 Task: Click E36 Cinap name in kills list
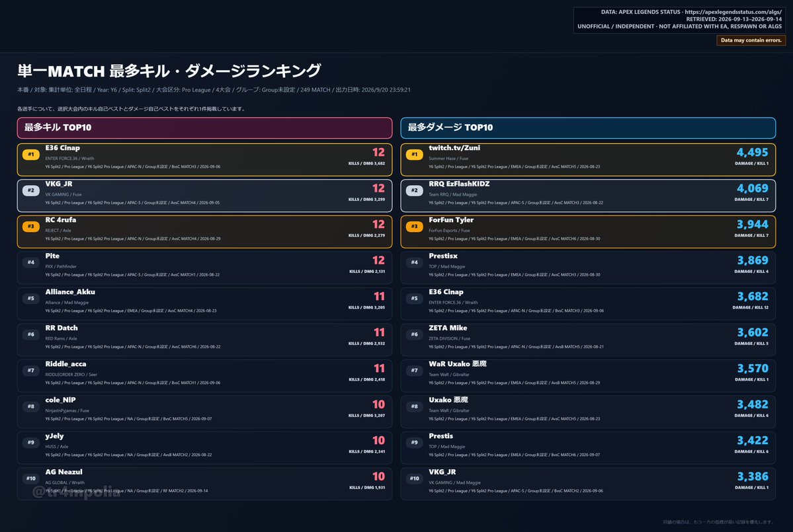[x=62, y=148]
